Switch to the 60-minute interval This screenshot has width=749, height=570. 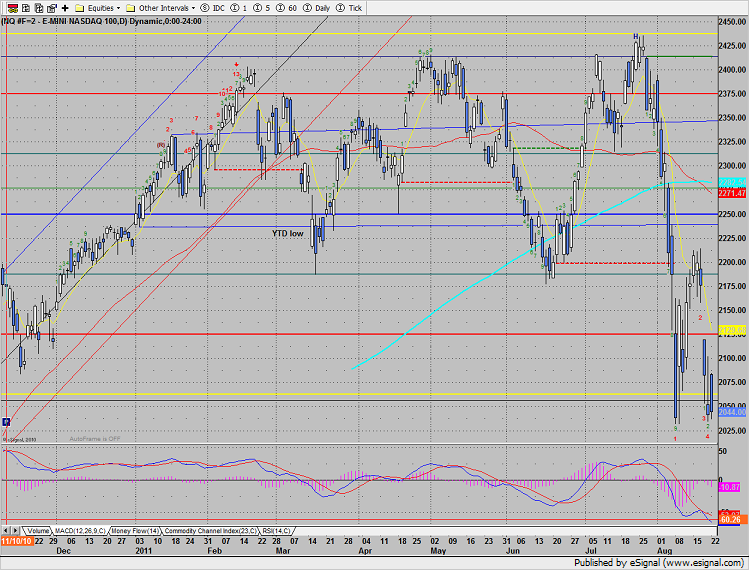[286, 8]
